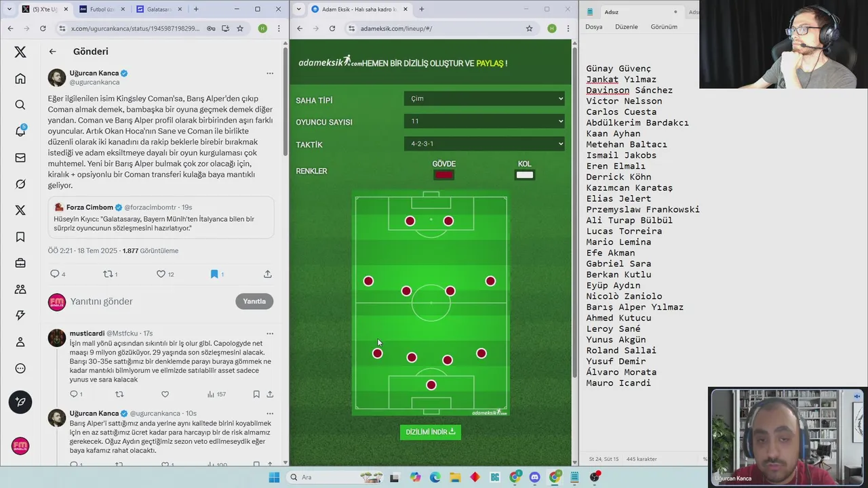The image size is (868, 488).
Task: Open the adameksik.com logo
Action: (x=330, y=62)
